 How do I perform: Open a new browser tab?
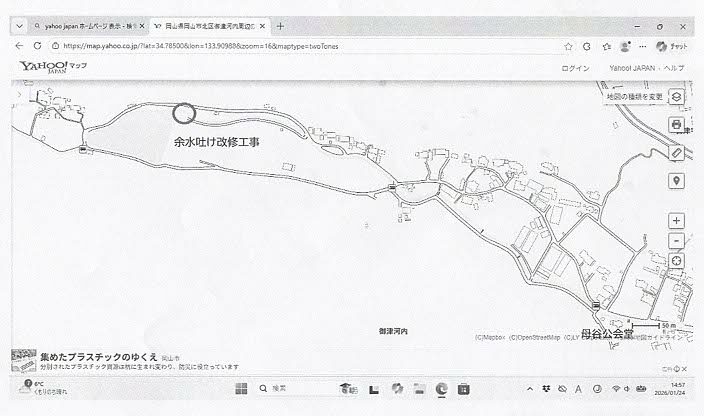(279, 25)
